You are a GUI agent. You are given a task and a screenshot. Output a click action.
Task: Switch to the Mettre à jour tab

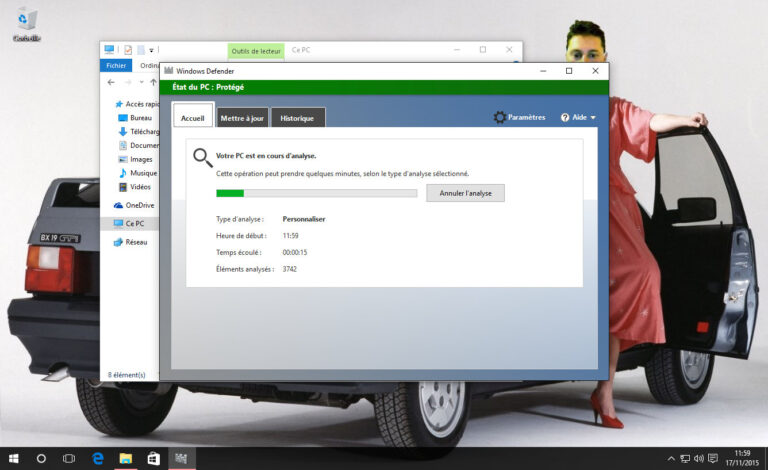point(242,118)
